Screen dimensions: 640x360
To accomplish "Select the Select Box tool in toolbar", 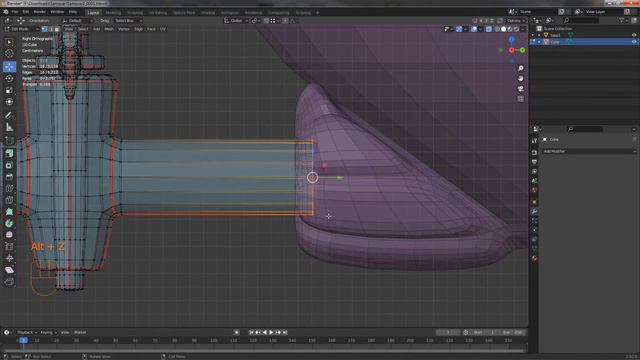I will click(9, 42).
